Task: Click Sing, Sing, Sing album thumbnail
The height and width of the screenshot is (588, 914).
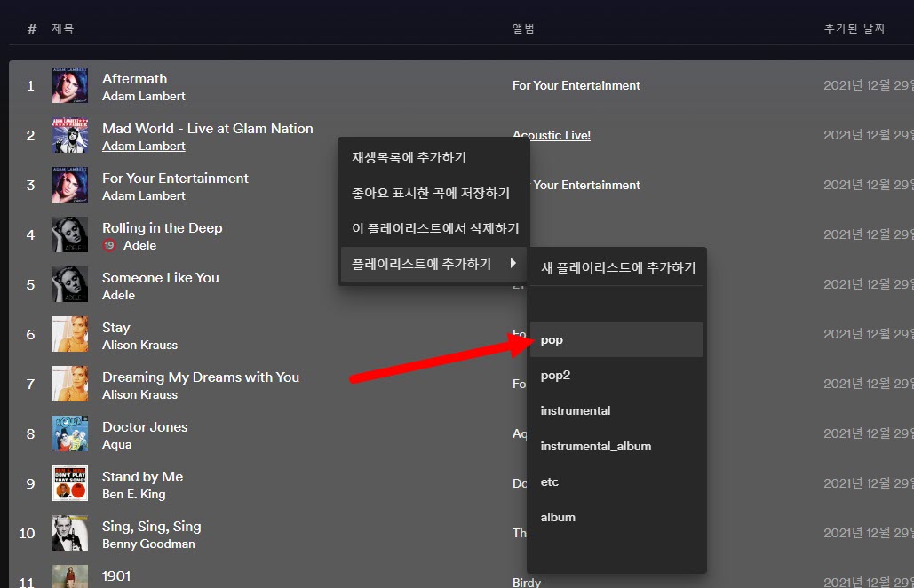Action: (x=70, y=533)
